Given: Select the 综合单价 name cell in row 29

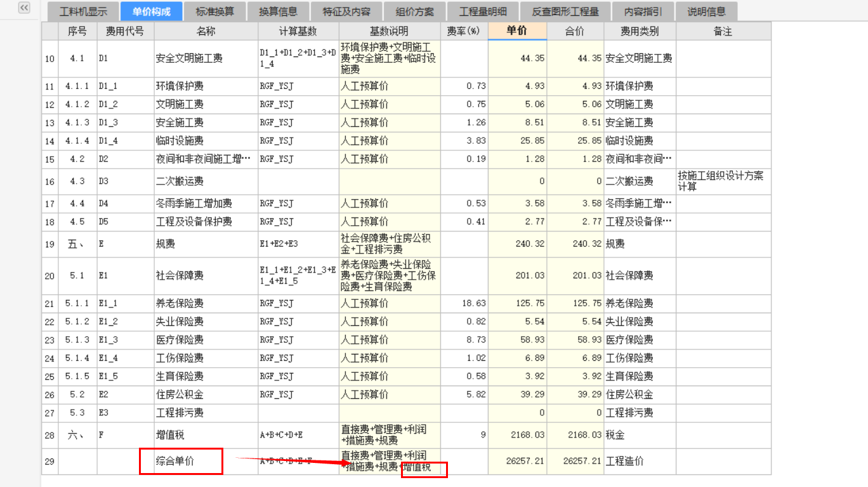Looking at the screenshot, I should (x=206, y=462).
